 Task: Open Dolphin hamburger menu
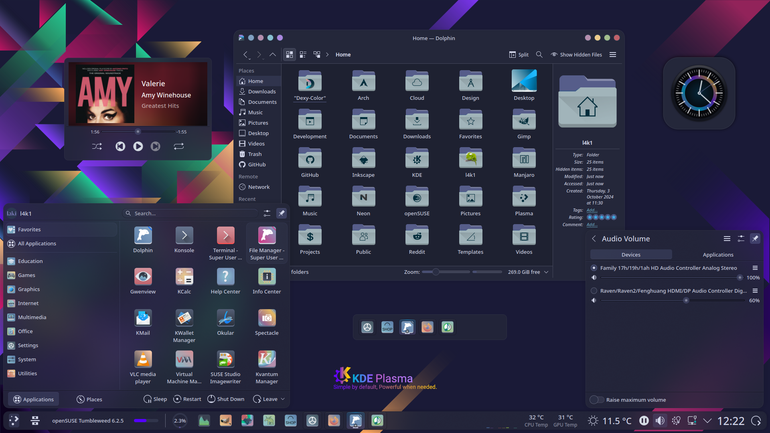coord(613,54)
